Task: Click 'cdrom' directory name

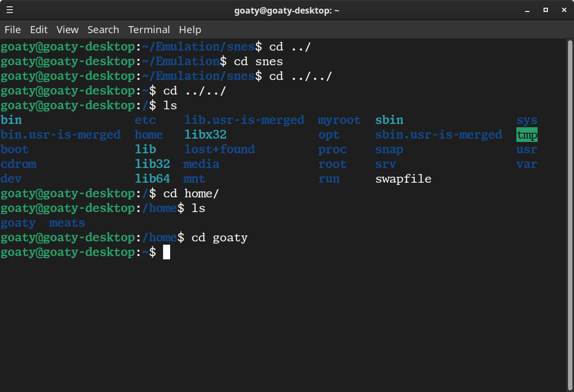Action: point(18,164)
